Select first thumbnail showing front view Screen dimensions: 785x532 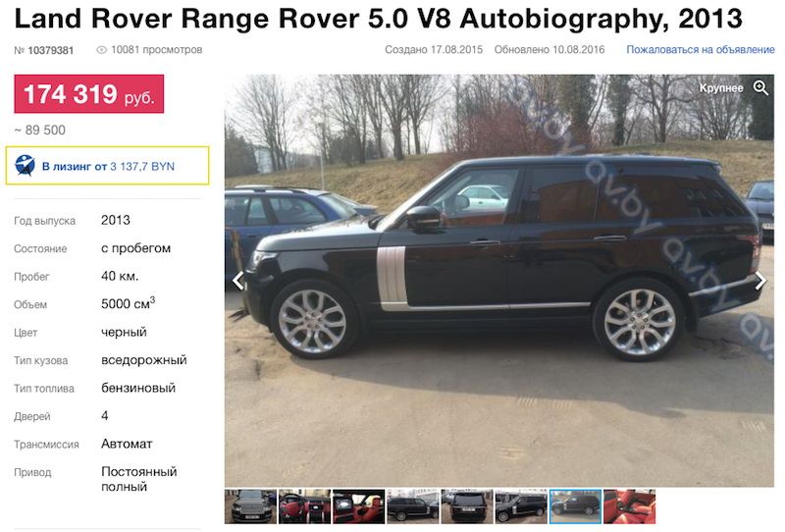pyautogui.click(x=250, y=506)
